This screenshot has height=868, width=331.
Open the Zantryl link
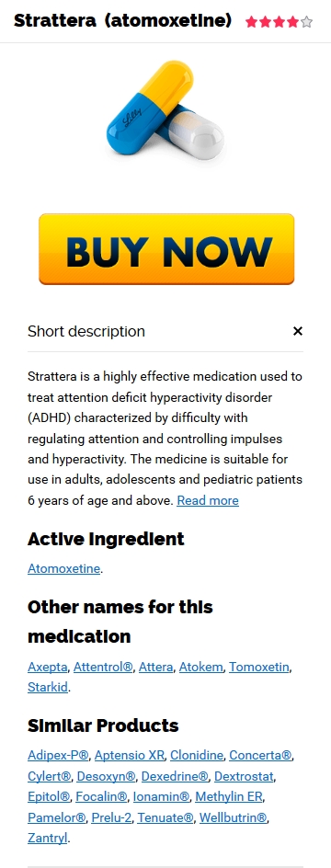tap(47, 838)
